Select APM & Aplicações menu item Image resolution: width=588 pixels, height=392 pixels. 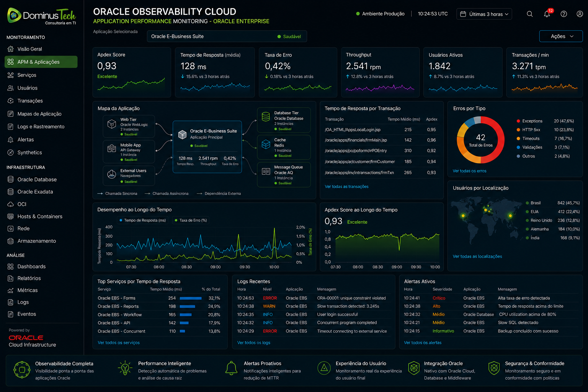coord(41,62)
